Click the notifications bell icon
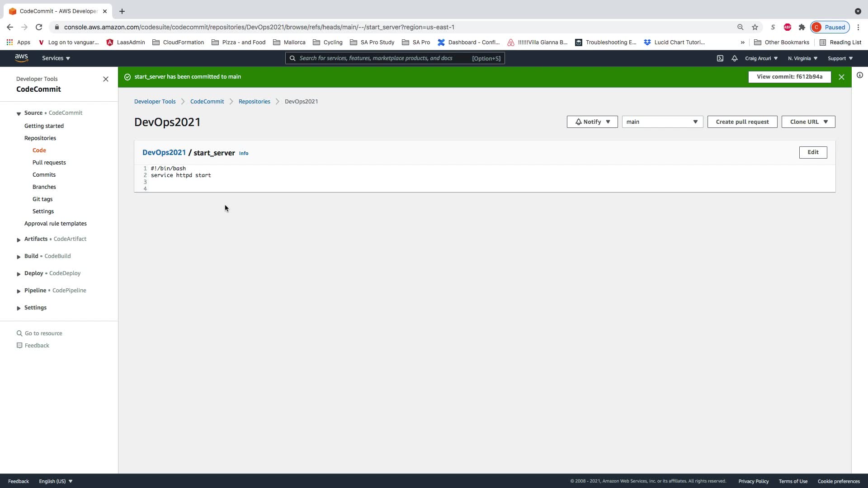Screen dimensions: 868x488 coord(734,58)
